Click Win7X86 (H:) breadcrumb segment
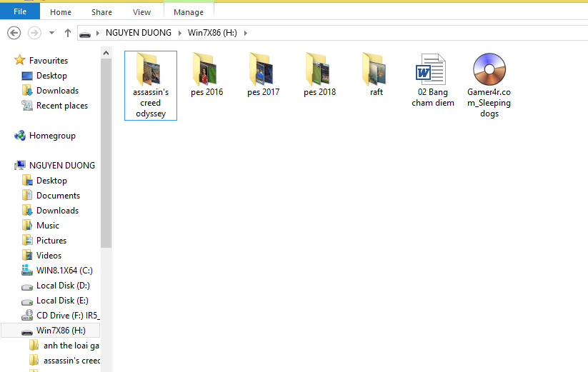Image resolution: width=588 pixels, height=372 pixels. tap(212, 33)
